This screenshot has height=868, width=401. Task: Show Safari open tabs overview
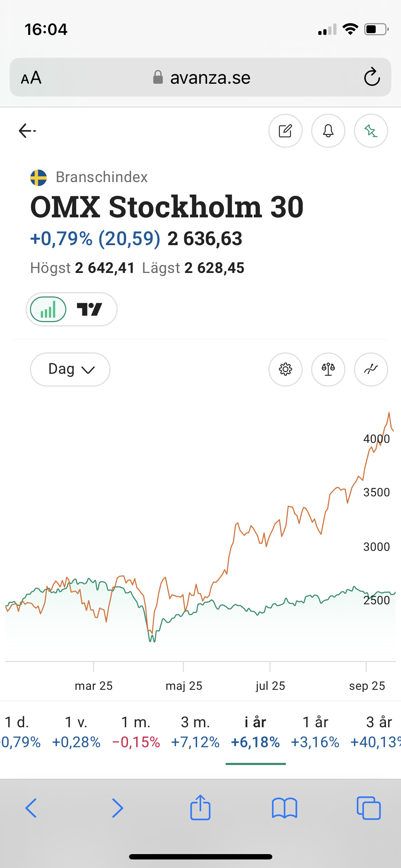[369, 808]
